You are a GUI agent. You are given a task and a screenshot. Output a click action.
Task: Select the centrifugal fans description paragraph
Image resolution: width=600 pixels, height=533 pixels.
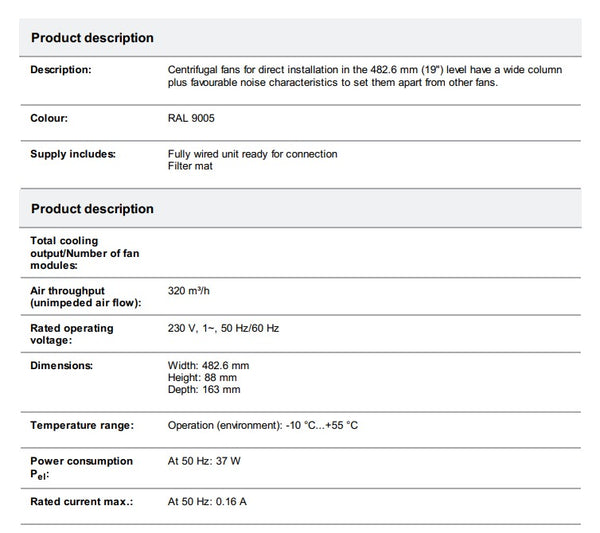(x=365, y=76)
